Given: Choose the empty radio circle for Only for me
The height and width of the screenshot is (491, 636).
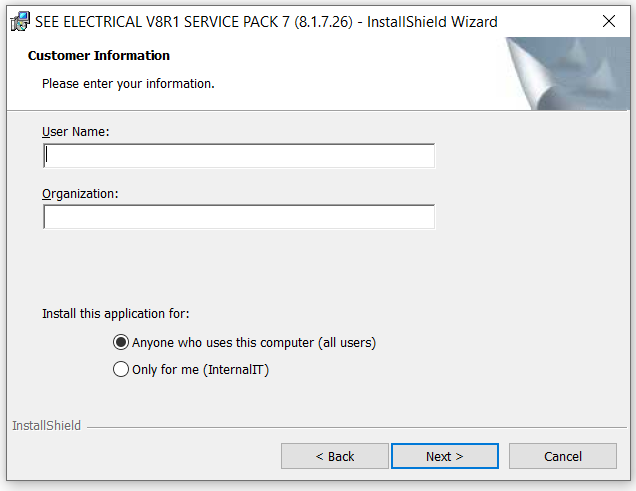Looking at the screenshot, I should tap(121, 369).
